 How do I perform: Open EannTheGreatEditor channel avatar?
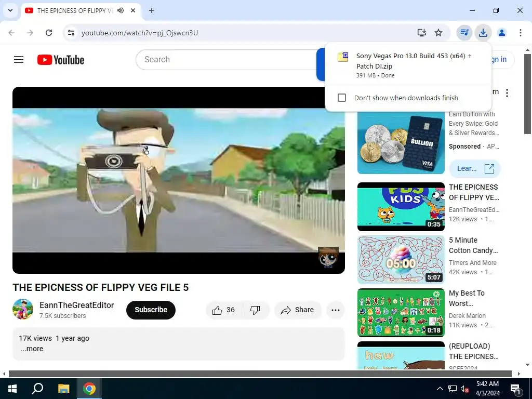pos(23,309)
